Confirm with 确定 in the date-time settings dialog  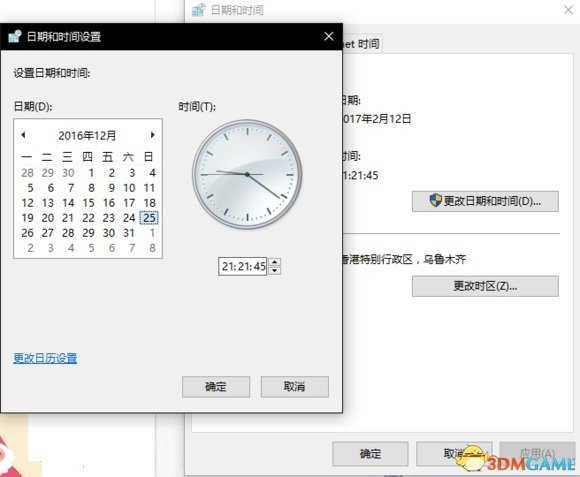[x=216, y=387]
